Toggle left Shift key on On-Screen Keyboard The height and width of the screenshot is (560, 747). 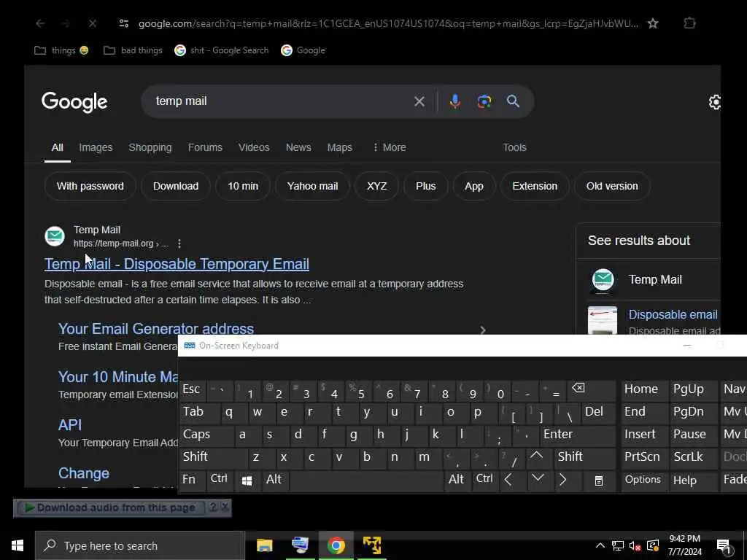[x=214, y=456]
